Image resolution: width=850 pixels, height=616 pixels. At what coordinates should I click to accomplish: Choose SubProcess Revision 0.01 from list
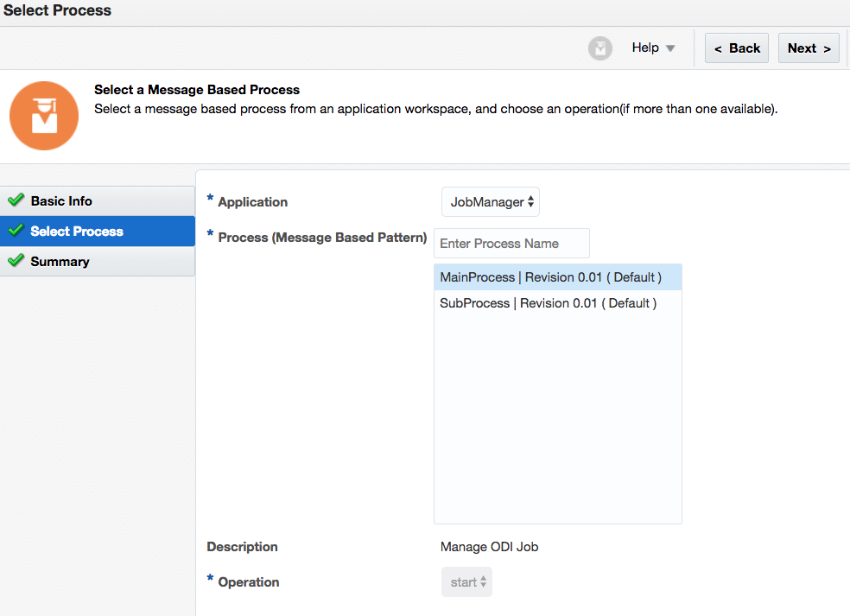pos(548,303)
